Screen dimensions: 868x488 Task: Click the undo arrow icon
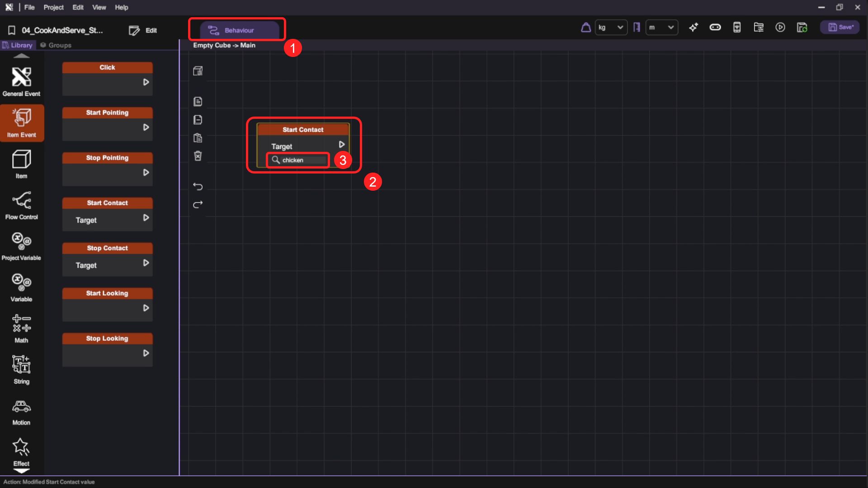pos(198,186)
